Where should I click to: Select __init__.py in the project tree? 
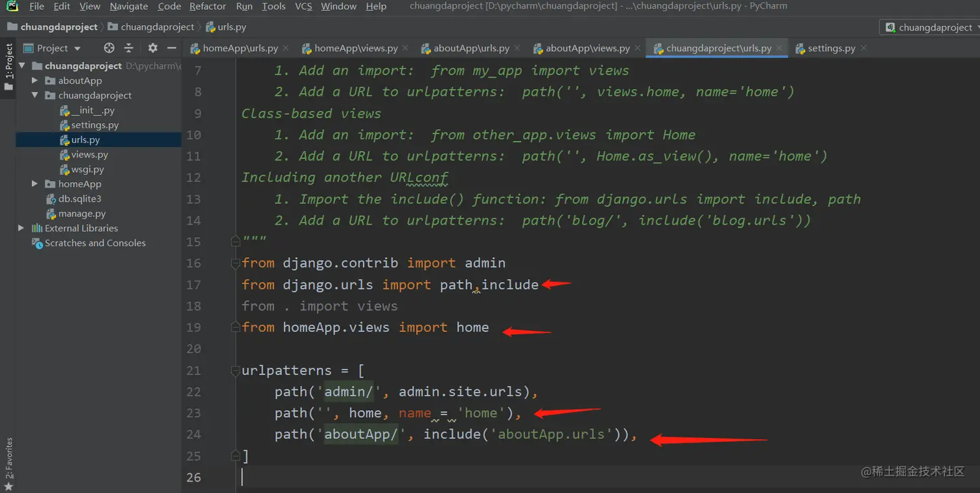[x=93, y=110]
